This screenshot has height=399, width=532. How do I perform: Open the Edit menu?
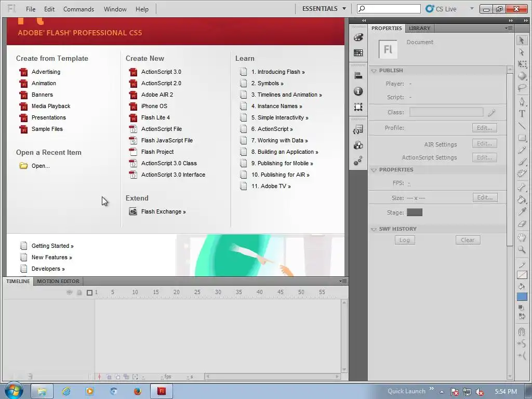49,9
